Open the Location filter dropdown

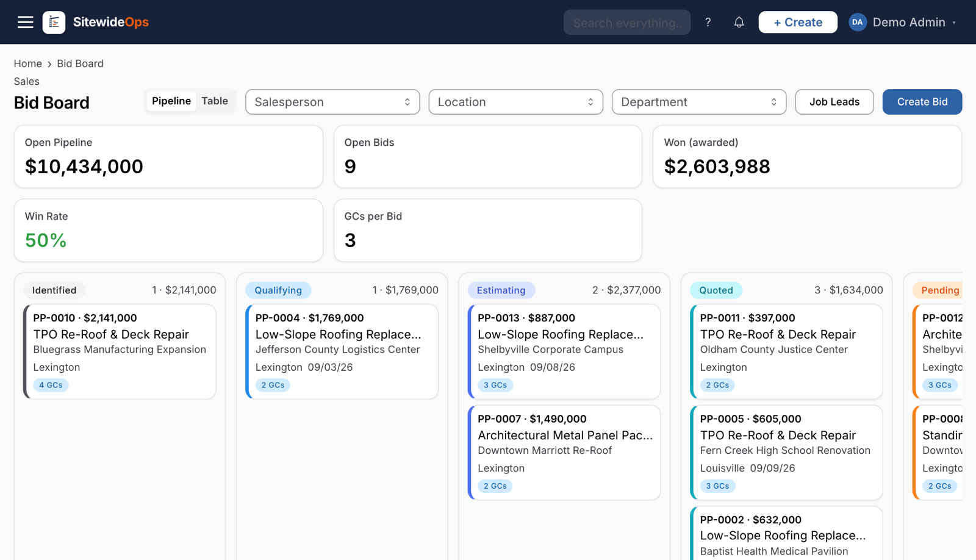515,102
